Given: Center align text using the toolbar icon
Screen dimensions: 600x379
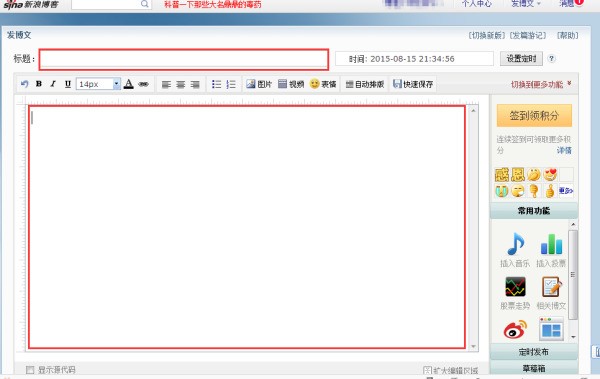Looking at the screenshot, I should 181,84.
